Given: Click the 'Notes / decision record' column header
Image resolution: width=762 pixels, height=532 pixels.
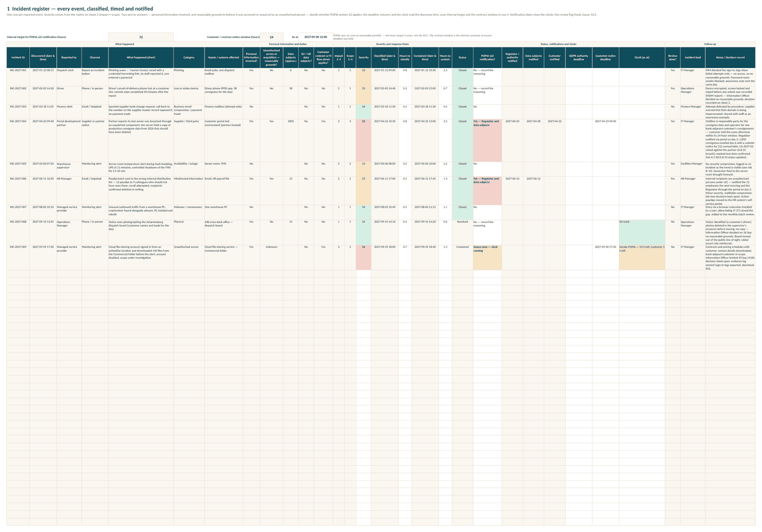Looking at the screenshot, I should pyautogui.click(x=730, y=57).
